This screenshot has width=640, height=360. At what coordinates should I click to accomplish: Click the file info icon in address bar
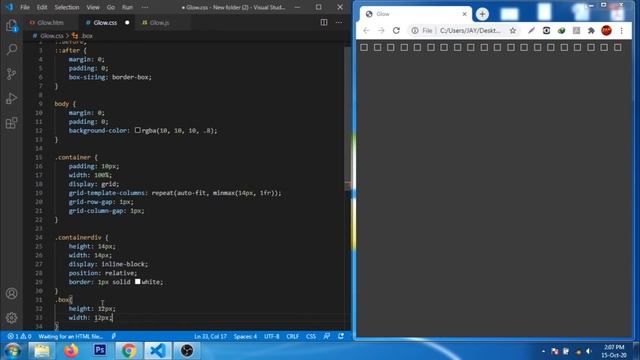[414, 31]
